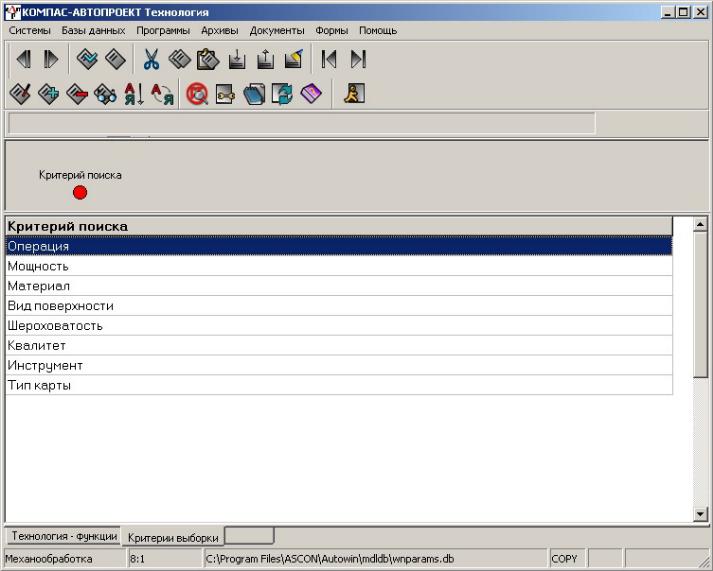Image resolution: width=713 pixels, height=571 pixels.
Task: Open the Архивы menu
Action: click(220, 30)
